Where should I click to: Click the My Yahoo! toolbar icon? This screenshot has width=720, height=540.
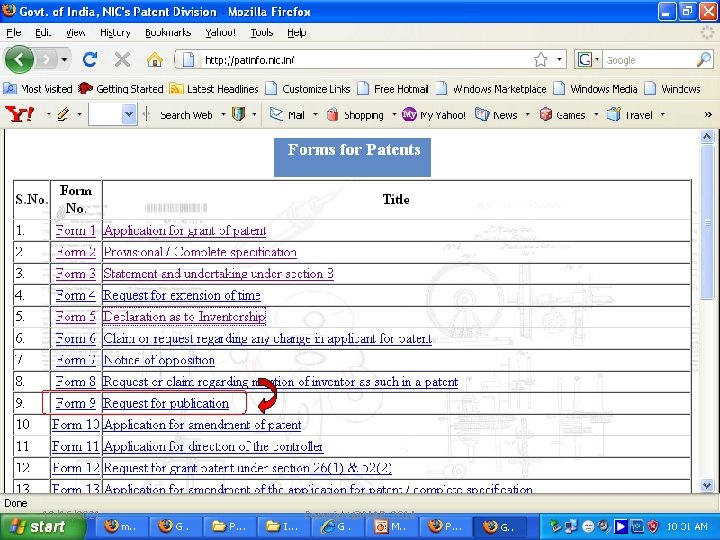409,114
